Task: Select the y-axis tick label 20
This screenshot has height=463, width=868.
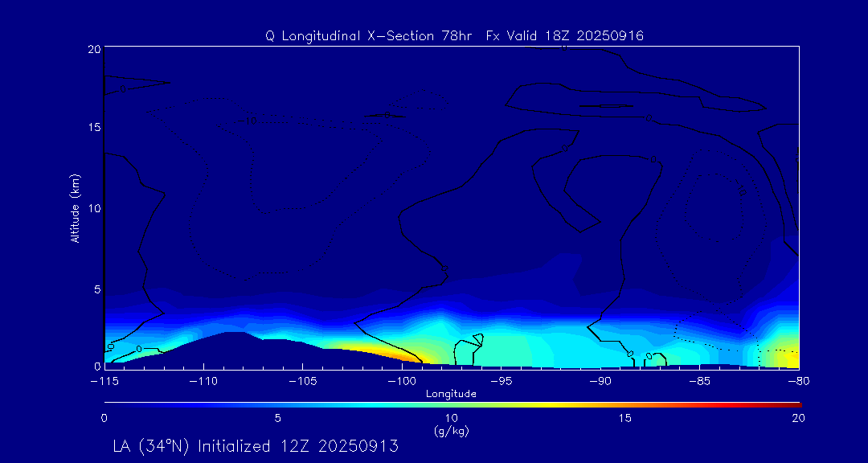Action: click(93, 49)
